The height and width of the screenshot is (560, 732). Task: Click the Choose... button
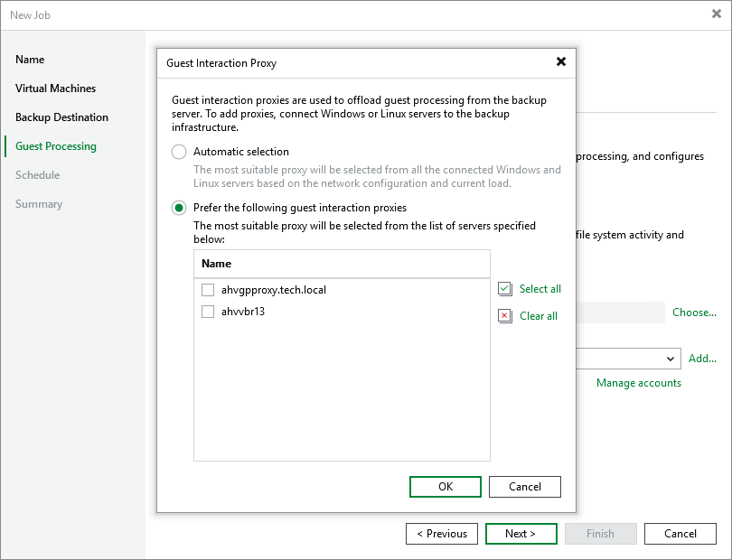coord(694,312)
